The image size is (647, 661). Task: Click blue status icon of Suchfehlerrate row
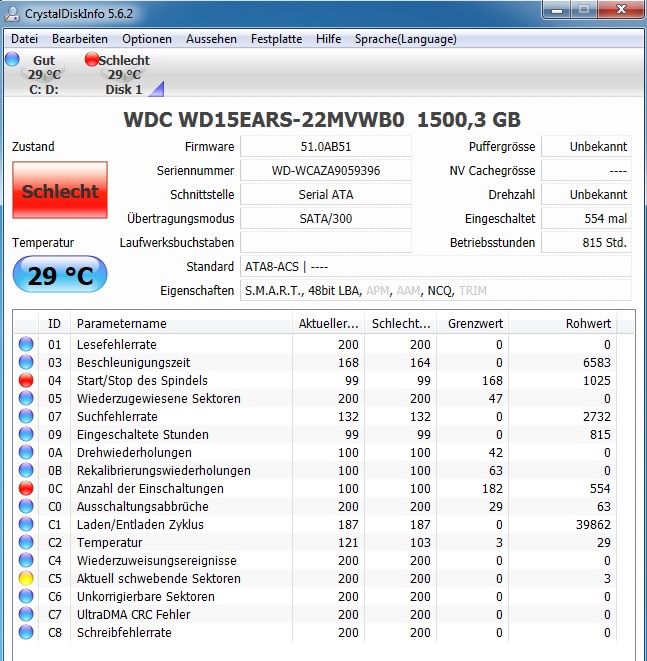tap(26, 416)
